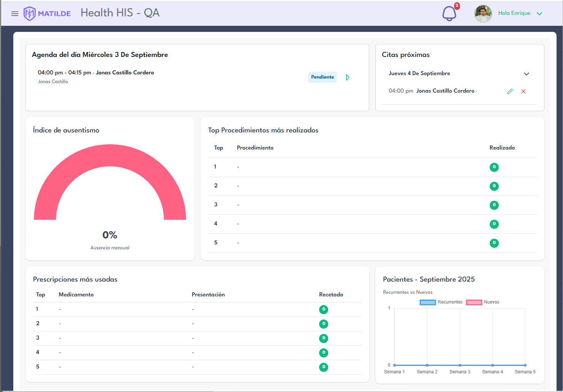This screenshot has height=392, width=563.
Task: Click green count badge for prescription 5
Action: coord(323,367)
